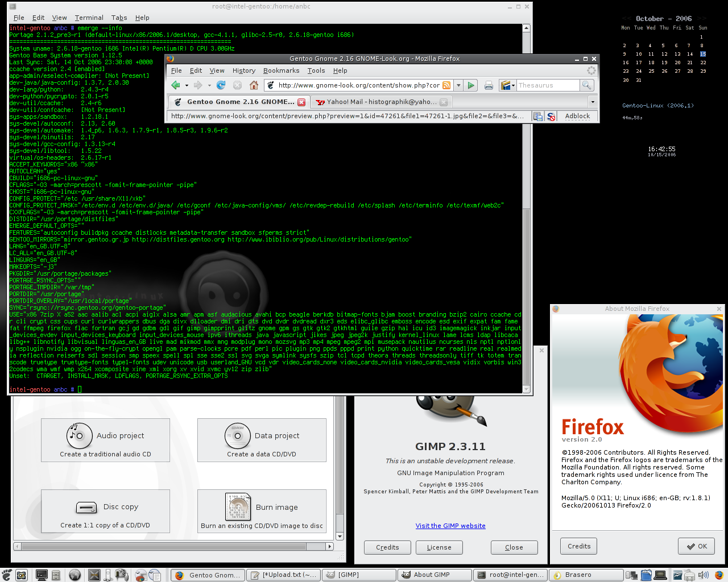The image size is (728, 582).
Task: Click OK in the About Mozilla Firefox dialog
Action: click(696, 546)
